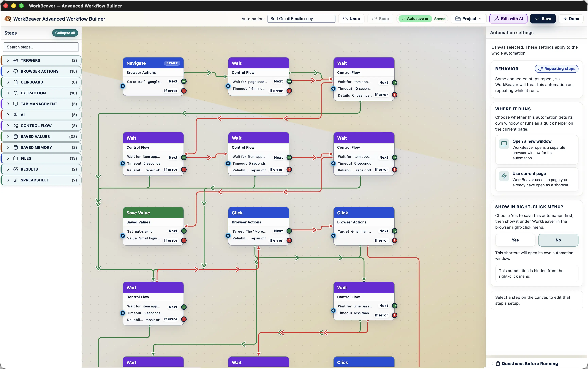Click the Gmail ham... step's If error port
Image resolution: width=588 pixels, height=369 pixels.
(x=395, y=240)
